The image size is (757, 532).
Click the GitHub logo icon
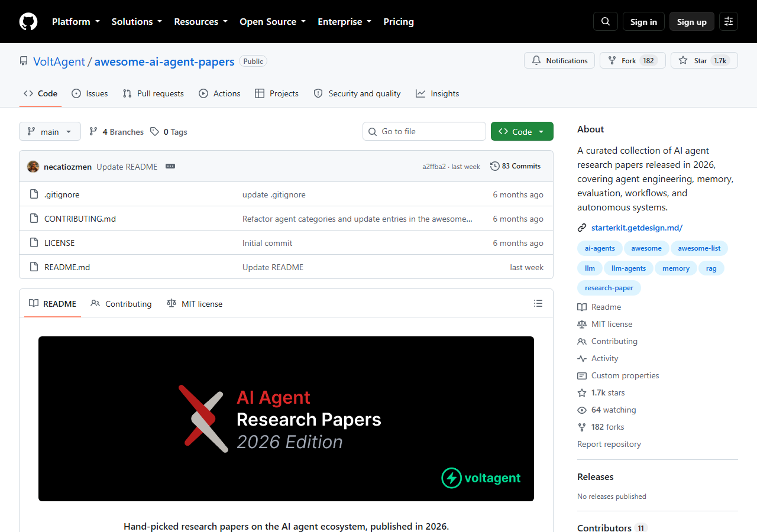click(28, 22)
